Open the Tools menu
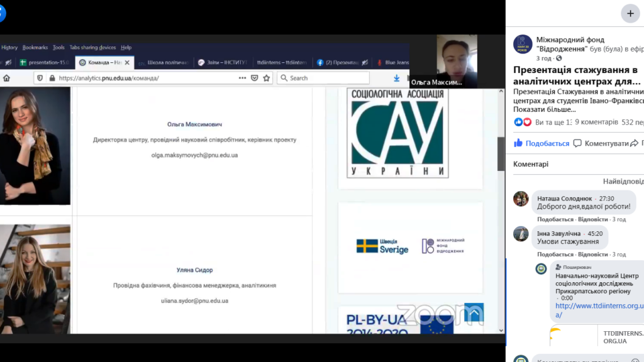 click(58, 48)
